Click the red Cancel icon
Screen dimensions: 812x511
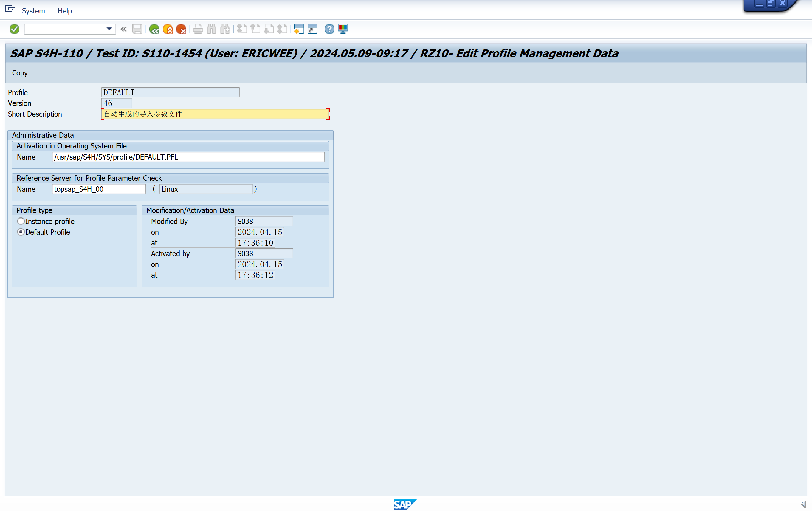[x=181, y=29]
